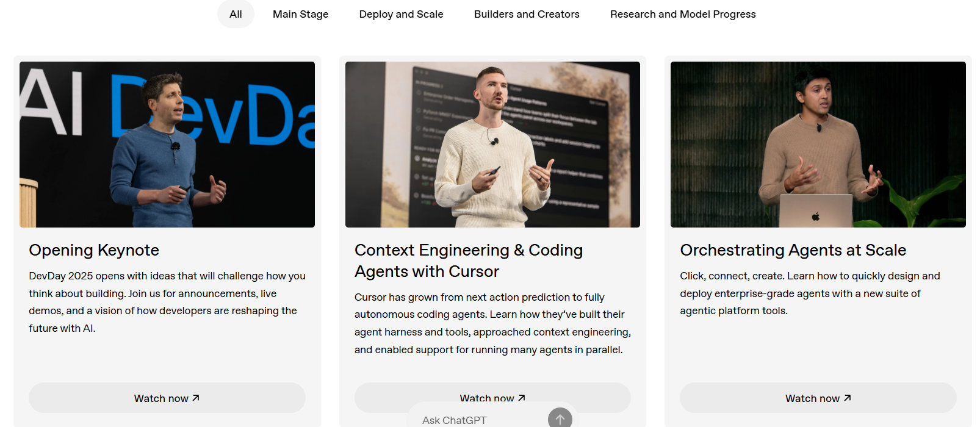
Task: Click the Opening Keynote description text
Action: tap(167, 302)
